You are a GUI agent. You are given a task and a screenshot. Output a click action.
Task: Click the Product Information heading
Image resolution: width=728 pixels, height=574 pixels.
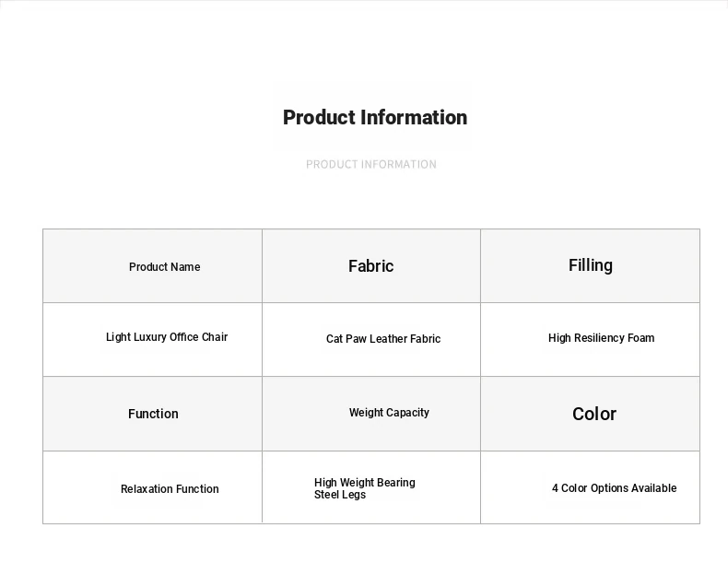click(375, 117)
